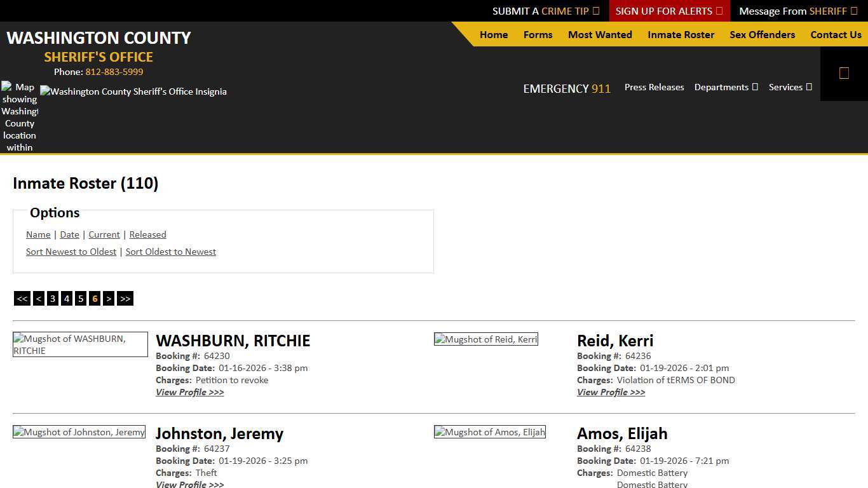
Task: Click the Sheriff's Office insignia image
Action: point(133,91)
